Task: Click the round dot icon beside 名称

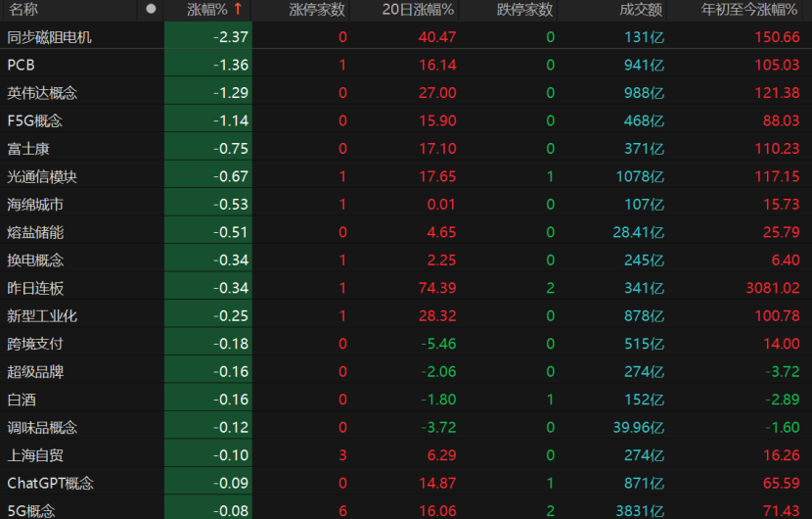Action: (x=151, y=9)
